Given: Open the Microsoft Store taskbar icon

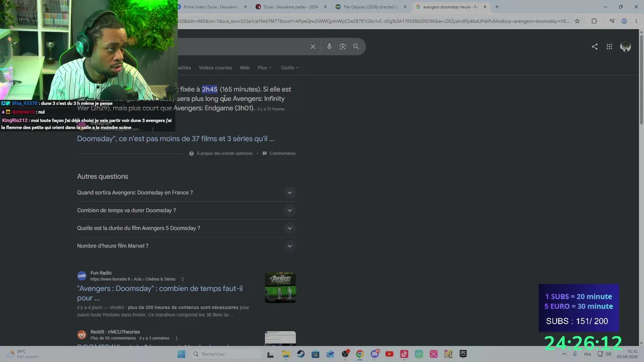Looking at the screenshot, I should [315, 354].
